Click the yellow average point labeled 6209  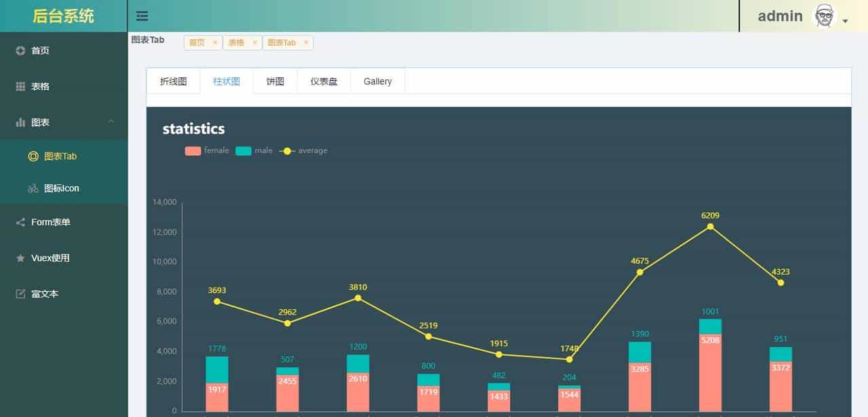[x=710, y=228]
